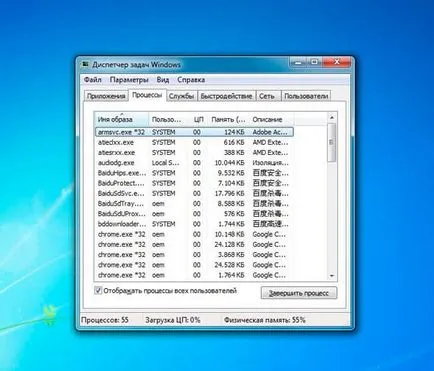Click the 124 КБ memory cell

click(234, 132)
